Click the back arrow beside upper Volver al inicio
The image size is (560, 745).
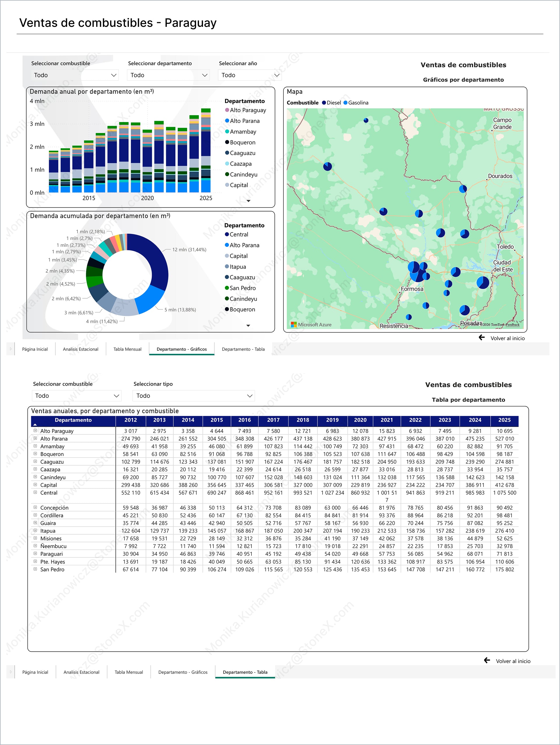click(482, 337)
